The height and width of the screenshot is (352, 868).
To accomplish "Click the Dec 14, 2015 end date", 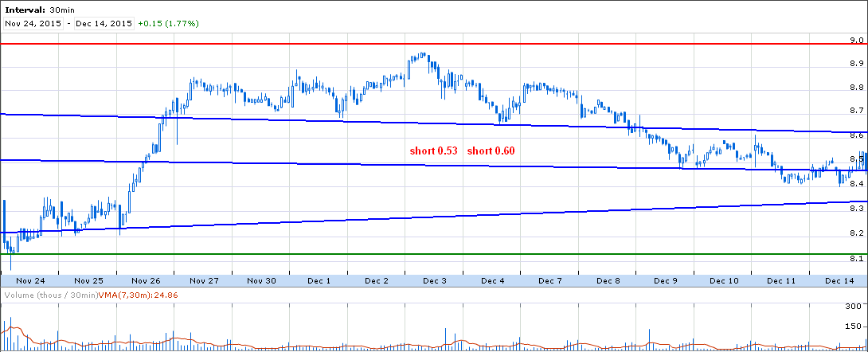I will (104, 24).
